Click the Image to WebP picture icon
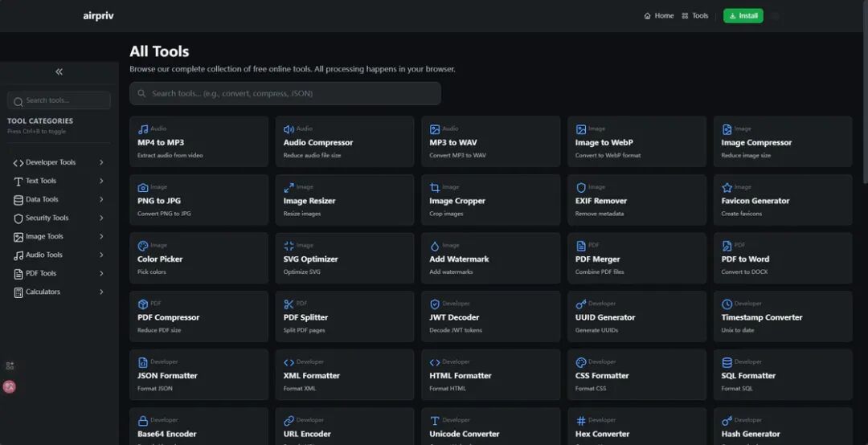 click(x=581, y=129)
